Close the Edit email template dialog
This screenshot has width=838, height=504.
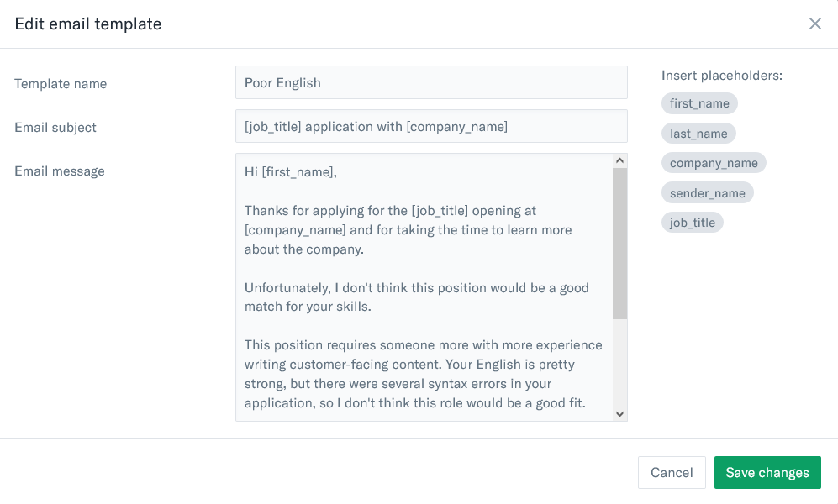(814, 24)
